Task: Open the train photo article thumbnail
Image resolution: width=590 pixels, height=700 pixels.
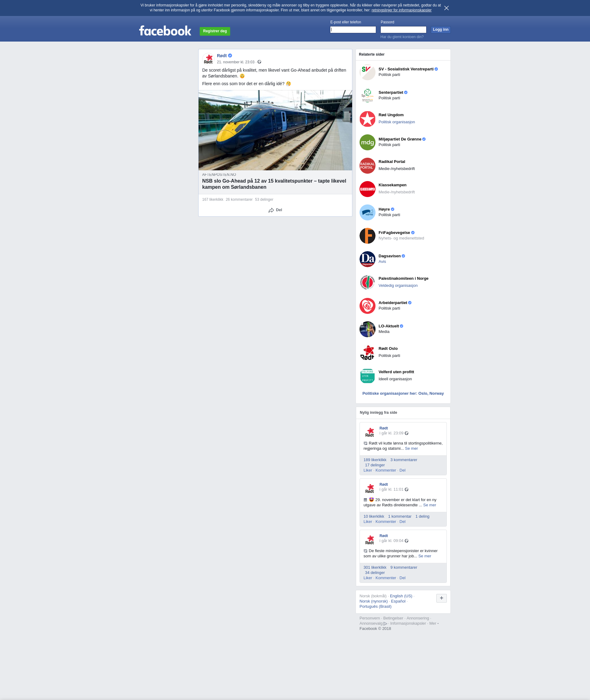Action: [x=275, y=130]
